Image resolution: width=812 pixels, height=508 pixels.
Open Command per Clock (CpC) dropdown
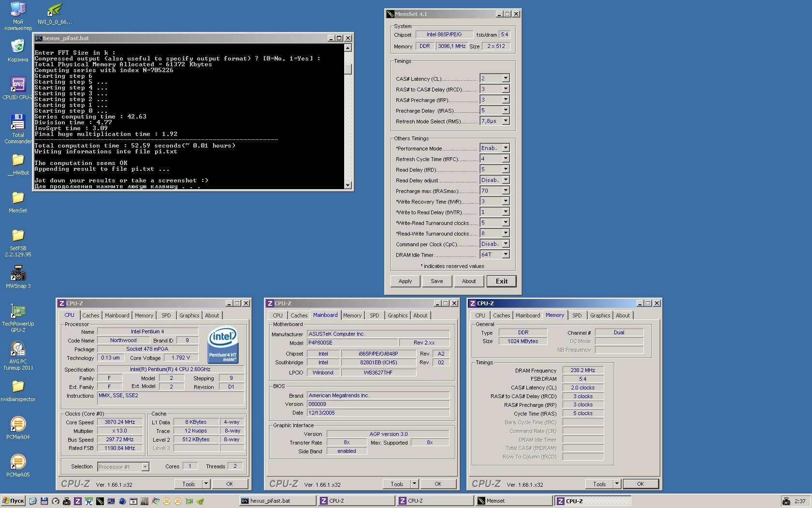(x=506, y=244)
